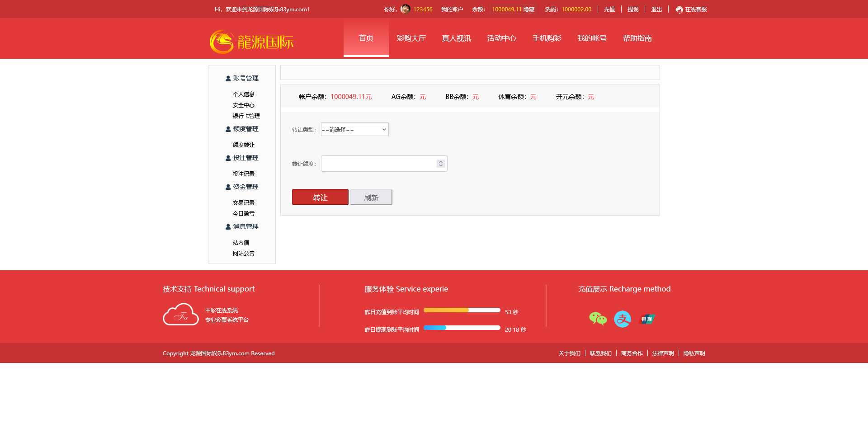Click the recharge time progress bar
The width and height of the screenshot is (868, 428).
(462, 310)
